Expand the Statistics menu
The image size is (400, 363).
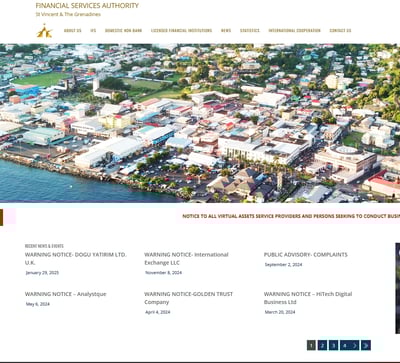tap(250, 30)
